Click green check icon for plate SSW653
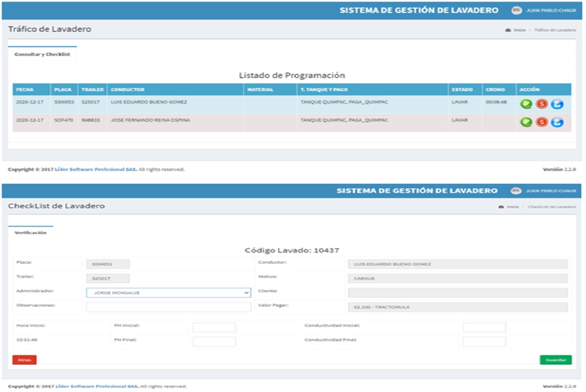Viewport: 586px width, 392px height. point(526,104)
